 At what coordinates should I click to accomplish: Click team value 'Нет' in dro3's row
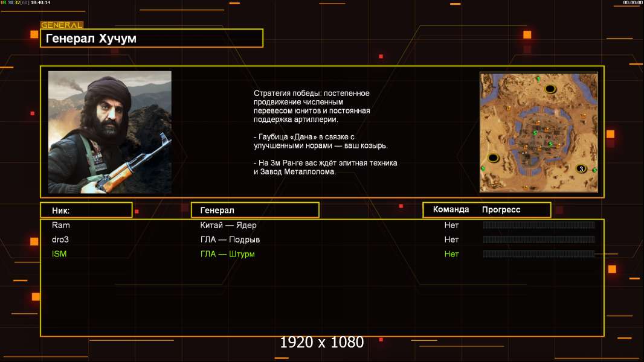(451, 240)
